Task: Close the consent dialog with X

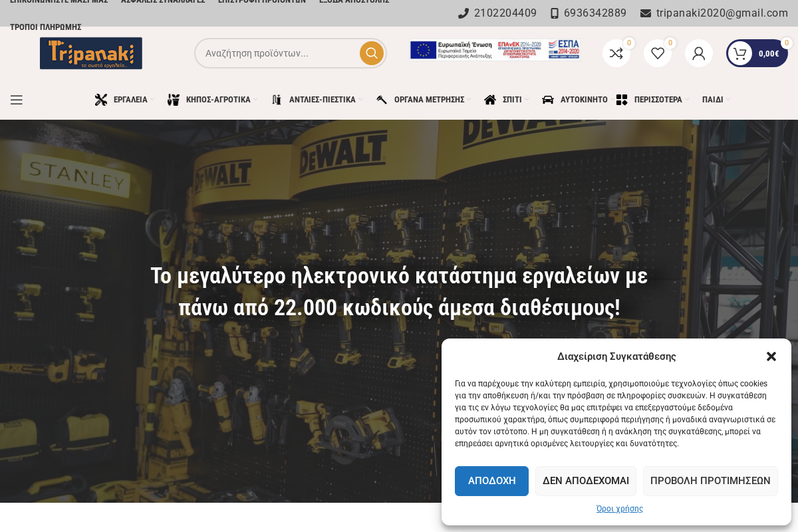Action: coord(771,356)
